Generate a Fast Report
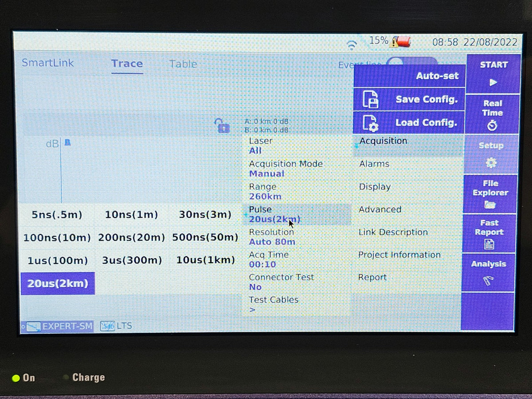 [x=489, y=233]
